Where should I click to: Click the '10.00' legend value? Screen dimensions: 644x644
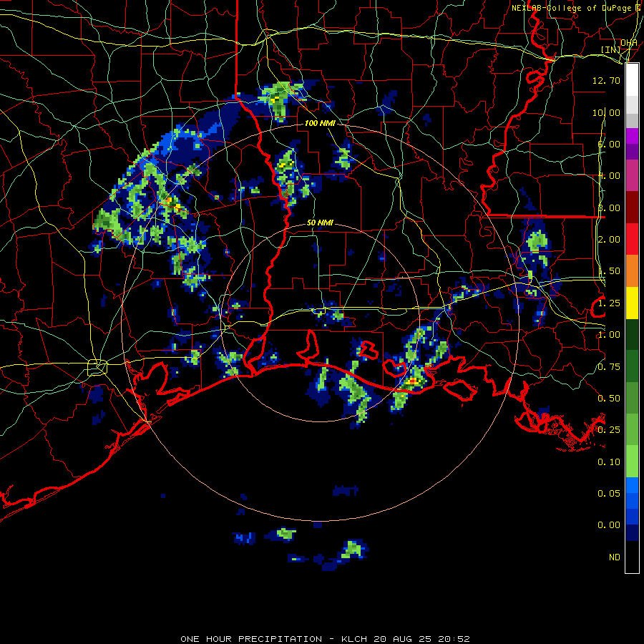[x=606, y=112]
